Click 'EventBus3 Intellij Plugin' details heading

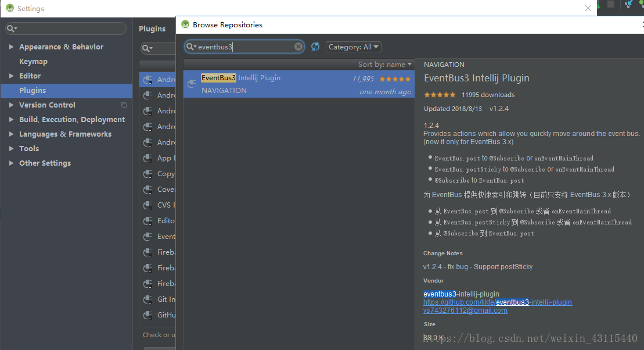[x=476, y=78]
